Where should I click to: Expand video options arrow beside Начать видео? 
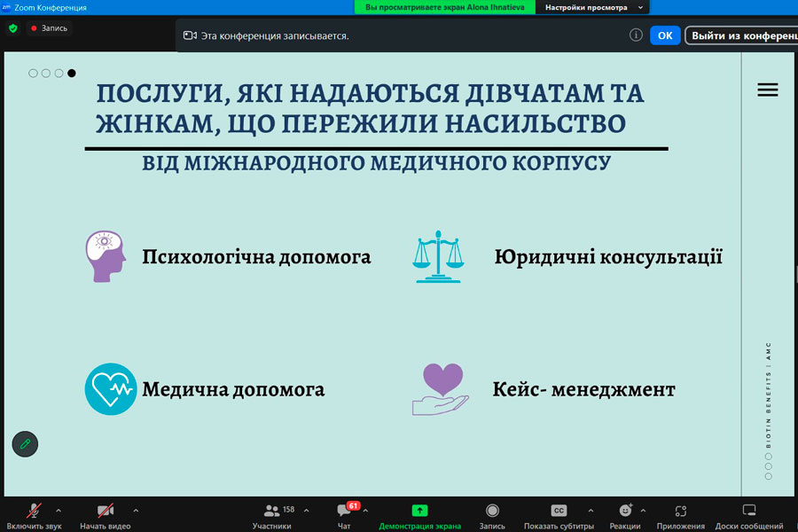136,510
